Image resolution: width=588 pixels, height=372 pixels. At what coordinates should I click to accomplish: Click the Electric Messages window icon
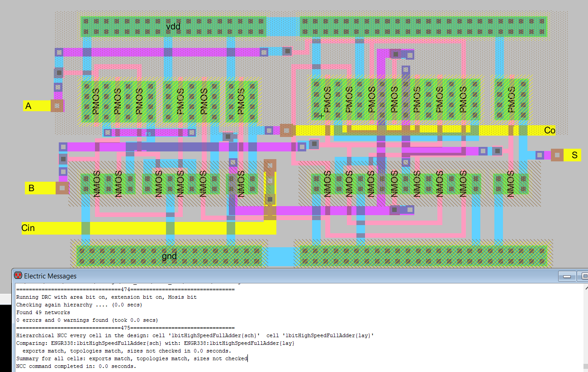coord(18,276)
